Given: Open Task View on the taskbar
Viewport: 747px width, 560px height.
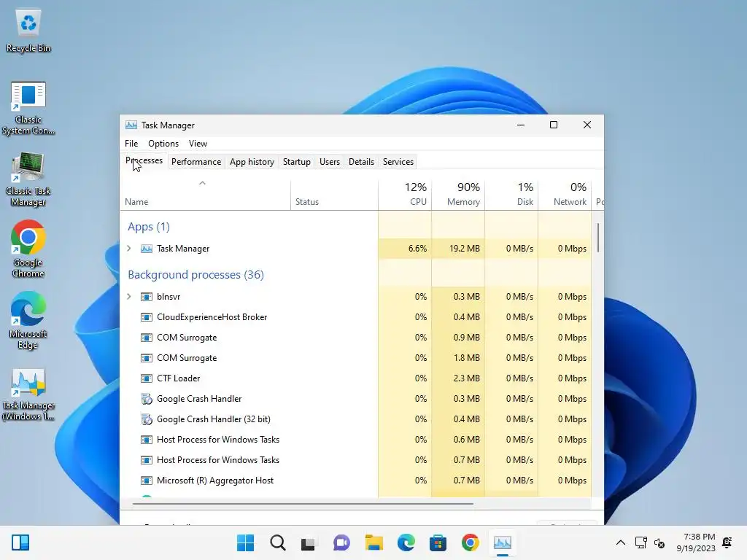Looking at the screenshot, I should 309,542.
